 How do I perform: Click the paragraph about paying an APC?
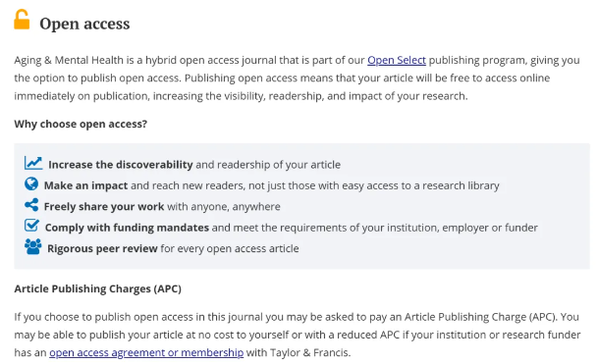click(298, 335)
